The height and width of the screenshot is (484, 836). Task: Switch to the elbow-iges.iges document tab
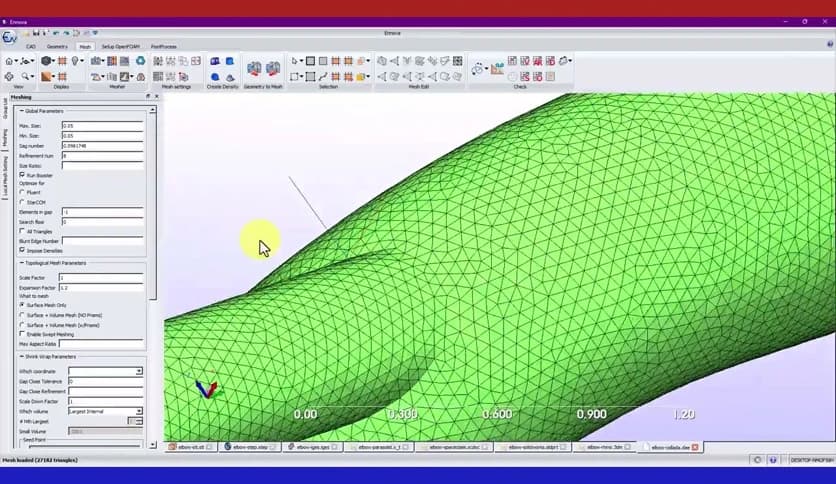click(313, 447)
